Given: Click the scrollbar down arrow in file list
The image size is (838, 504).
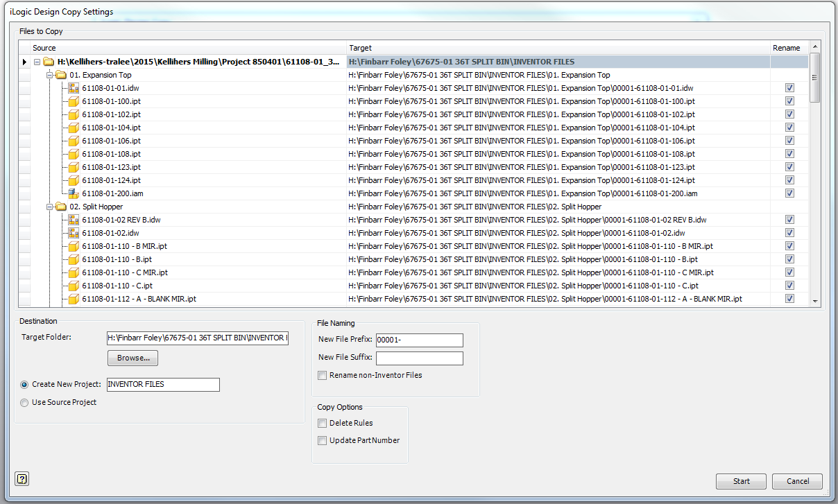Looking at the screenshot, I should 815,302.
